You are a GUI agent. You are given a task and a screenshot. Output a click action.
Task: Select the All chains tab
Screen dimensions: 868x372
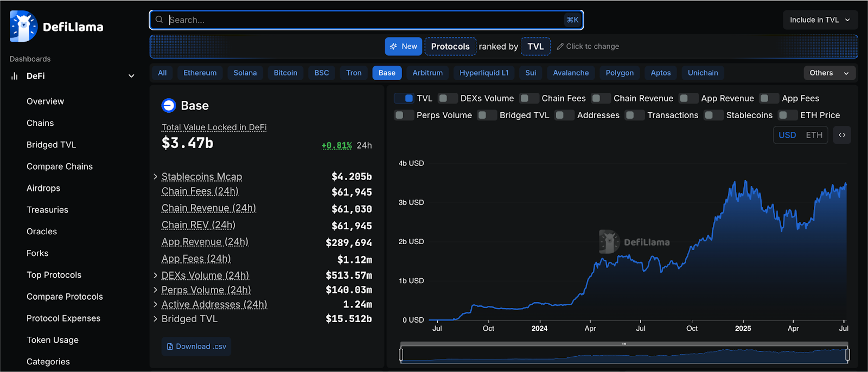pyautogui.click(x=162, y=73)
